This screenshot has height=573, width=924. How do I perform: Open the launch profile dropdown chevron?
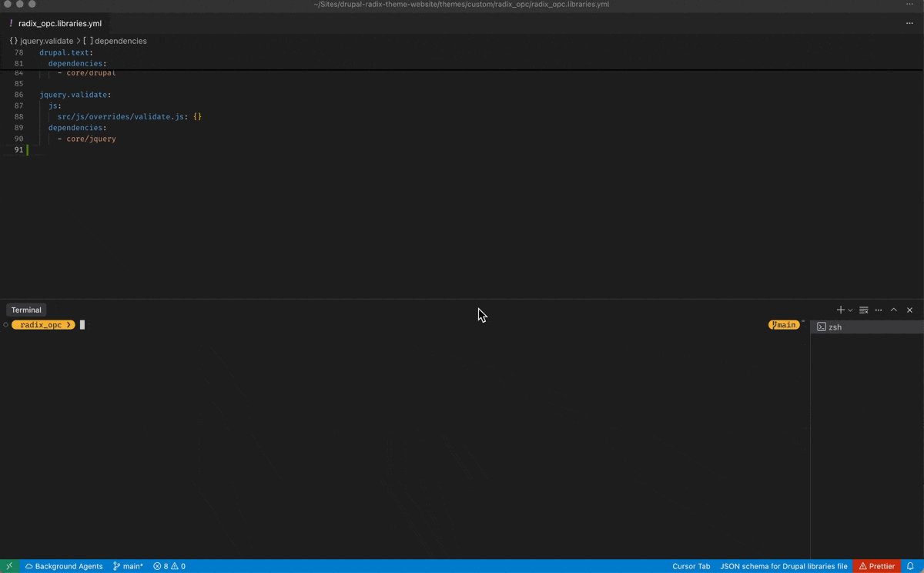tap(850, 310)
